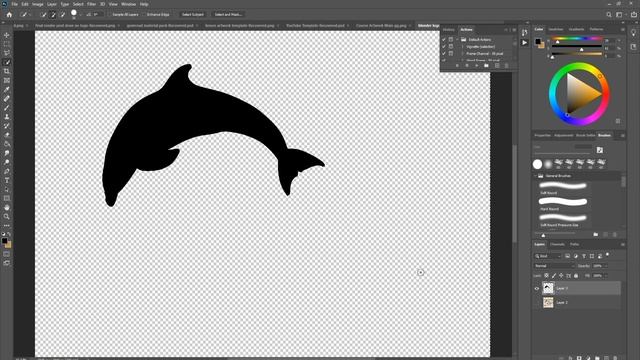This screenshot has height=360, width=640.
Task: Select the Zoom tool in toolbar
Action: click(x=7, y=217)
